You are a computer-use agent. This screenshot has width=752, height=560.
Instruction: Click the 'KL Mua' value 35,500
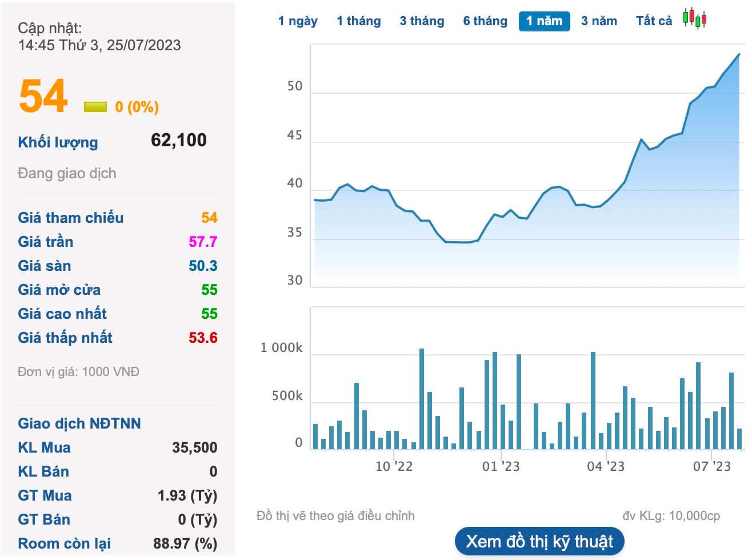tap(195, 447)
